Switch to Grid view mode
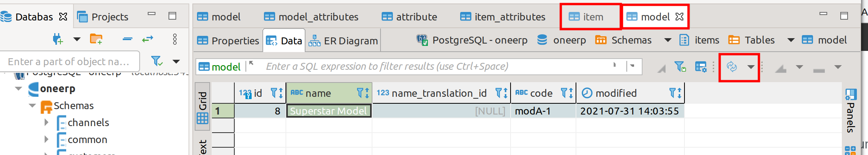 [x=202, y=107]
